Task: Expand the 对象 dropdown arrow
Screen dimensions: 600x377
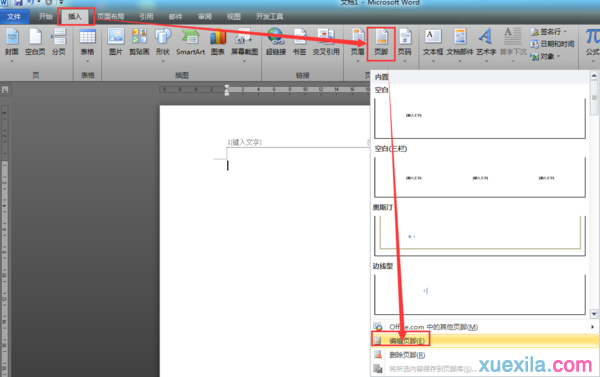Action: pyautogui.click(x=558, y=57)
